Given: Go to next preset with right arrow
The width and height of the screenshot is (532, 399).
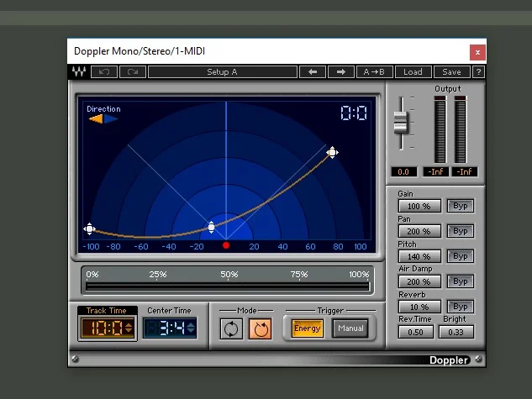Looking at the screenshot, I should coord(341,72).
